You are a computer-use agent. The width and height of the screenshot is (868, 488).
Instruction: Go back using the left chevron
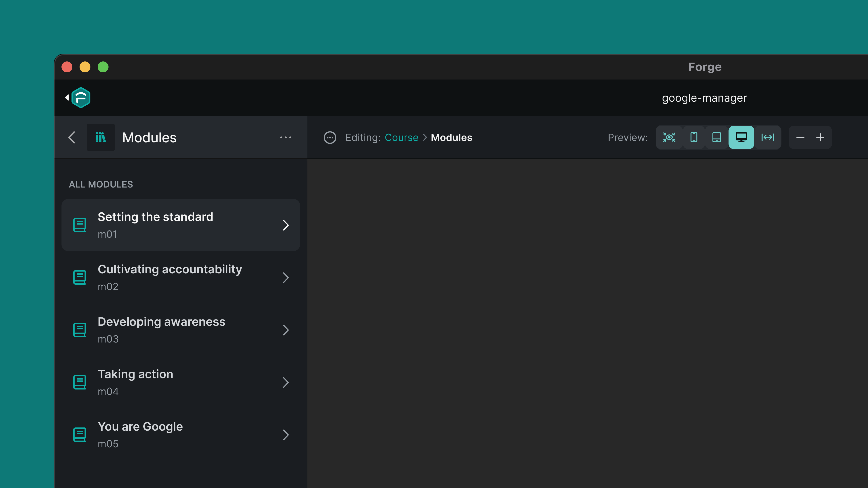(x=72, y=137)
